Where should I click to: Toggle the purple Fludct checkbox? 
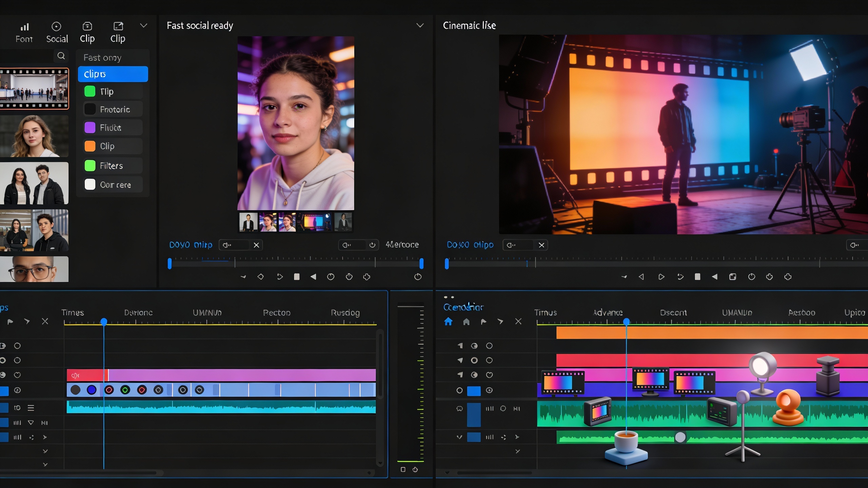[x=90, y=128]
